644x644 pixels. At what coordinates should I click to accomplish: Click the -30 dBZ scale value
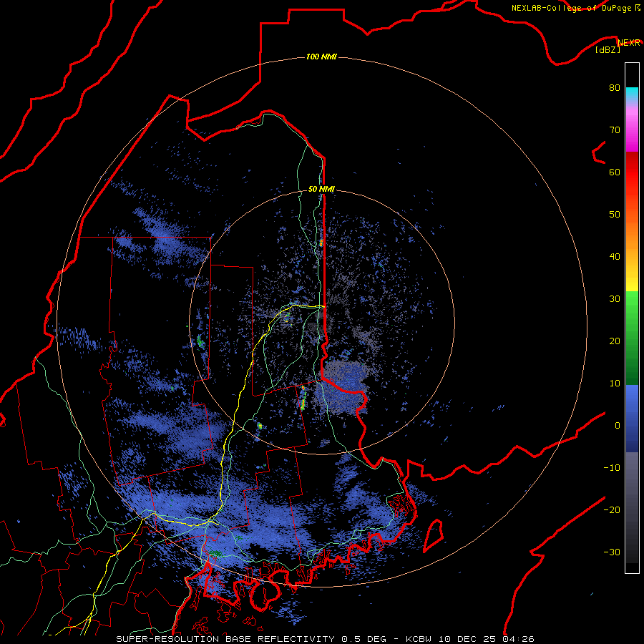(612, 552)
